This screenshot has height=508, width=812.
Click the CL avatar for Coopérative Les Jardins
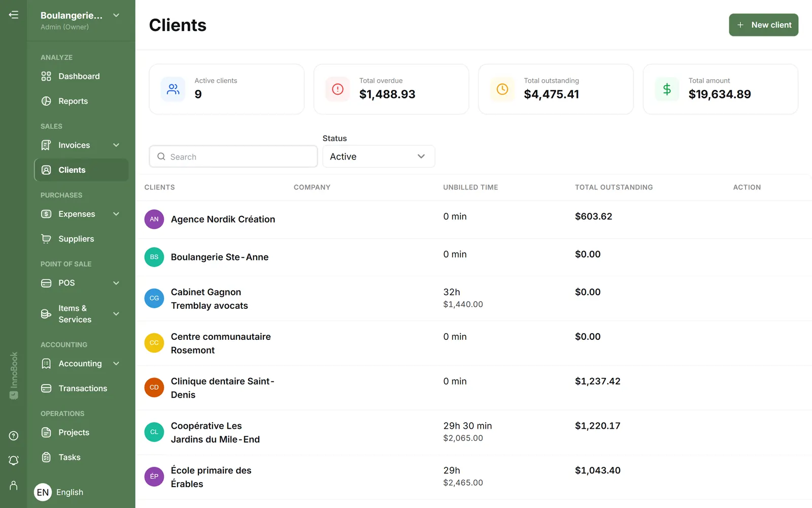coord(154,432)
